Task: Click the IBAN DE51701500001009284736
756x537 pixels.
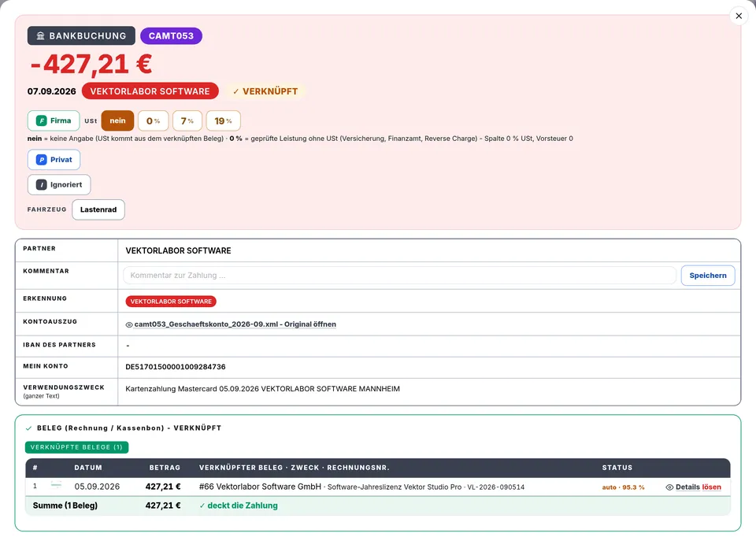Action: coord(176,367)
